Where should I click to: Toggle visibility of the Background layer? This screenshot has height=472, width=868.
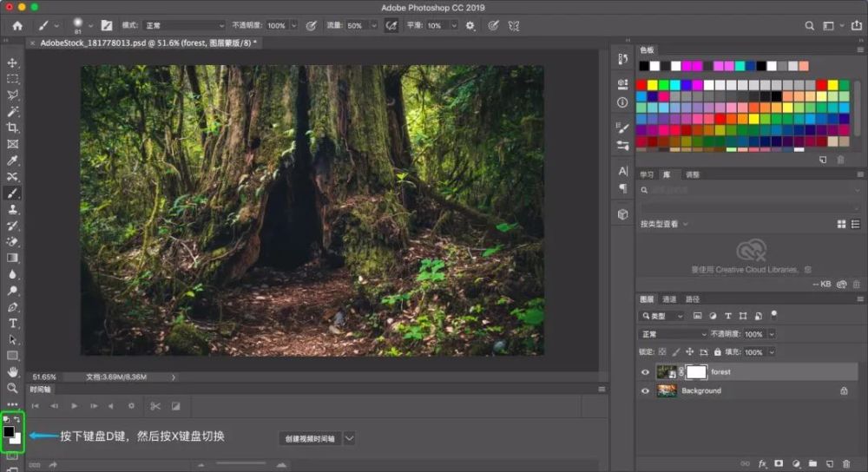(x=645, y=391)
